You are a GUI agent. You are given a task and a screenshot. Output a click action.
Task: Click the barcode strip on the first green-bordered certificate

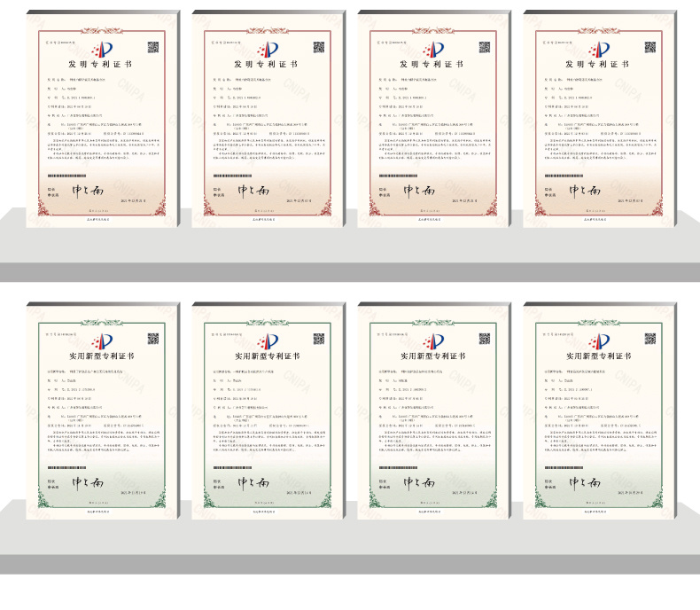click(x=67, y=467)
